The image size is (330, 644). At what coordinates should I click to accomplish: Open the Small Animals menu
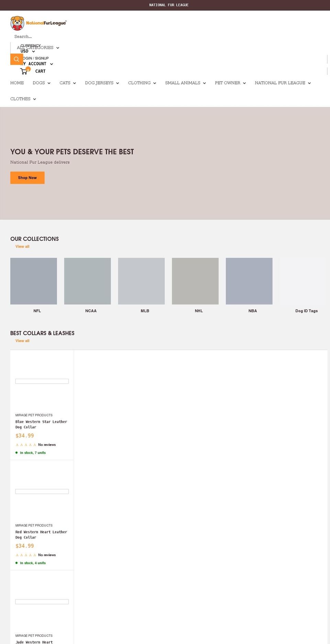pos(185,83)
